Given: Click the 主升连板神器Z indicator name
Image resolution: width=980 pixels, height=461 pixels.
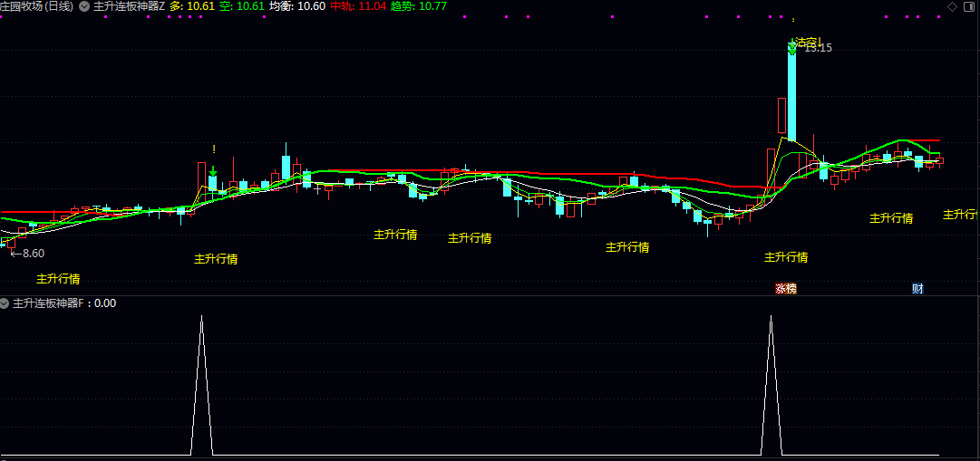Looking at the screenshot, I should coord(130,7).
